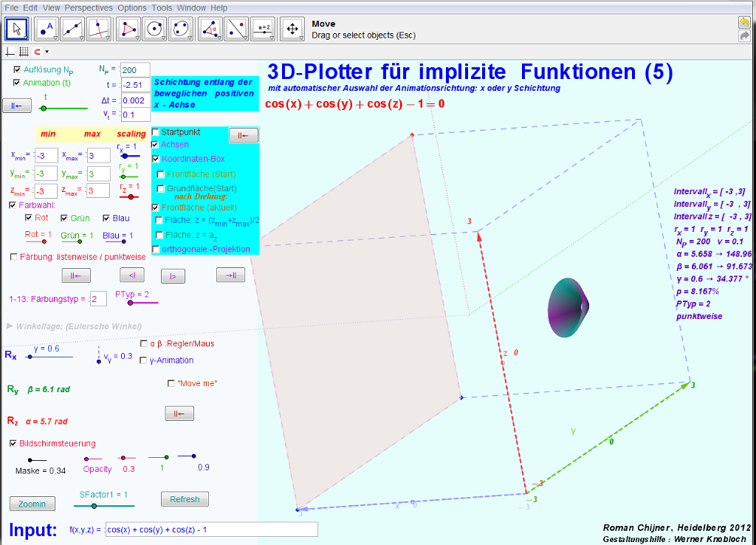Open the Perspectives menu
This screenshot has height=545, width=756.
(89, 7)
